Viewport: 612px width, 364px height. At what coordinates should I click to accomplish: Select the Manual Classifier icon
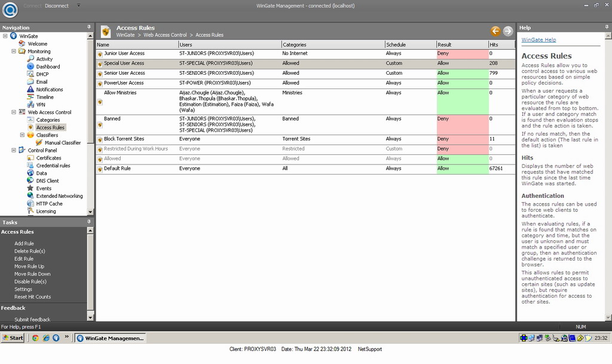point(39,142)
